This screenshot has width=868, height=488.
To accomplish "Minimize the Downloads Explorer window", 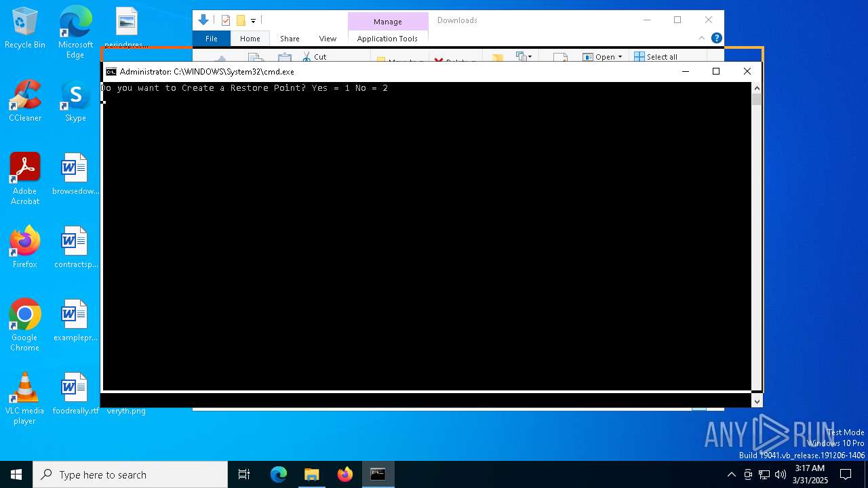I will coord(646,20).
